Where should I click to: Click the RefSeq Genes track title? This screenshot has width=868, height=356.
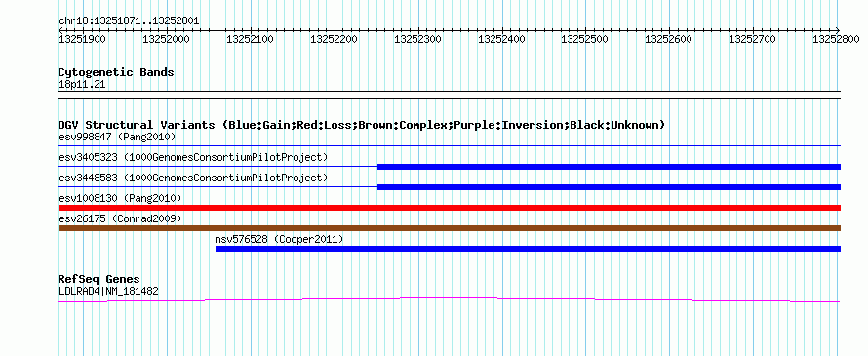coord(99,279)
